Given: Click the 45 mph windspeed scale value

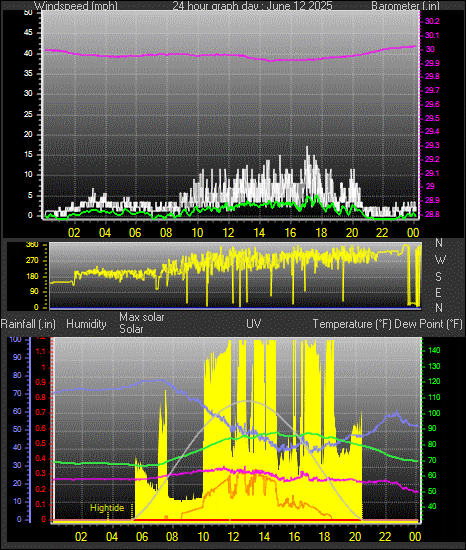Looking at the screenshot, I should pos(28,33).
